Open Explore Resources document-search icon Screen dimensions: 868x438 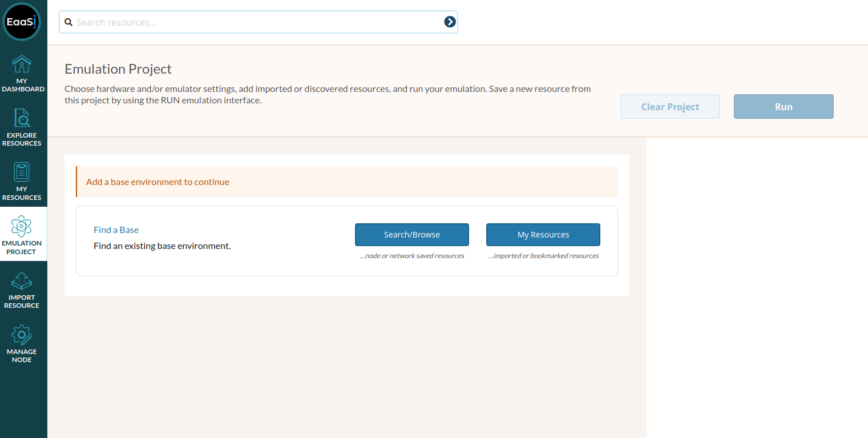(x=22, y=118)
